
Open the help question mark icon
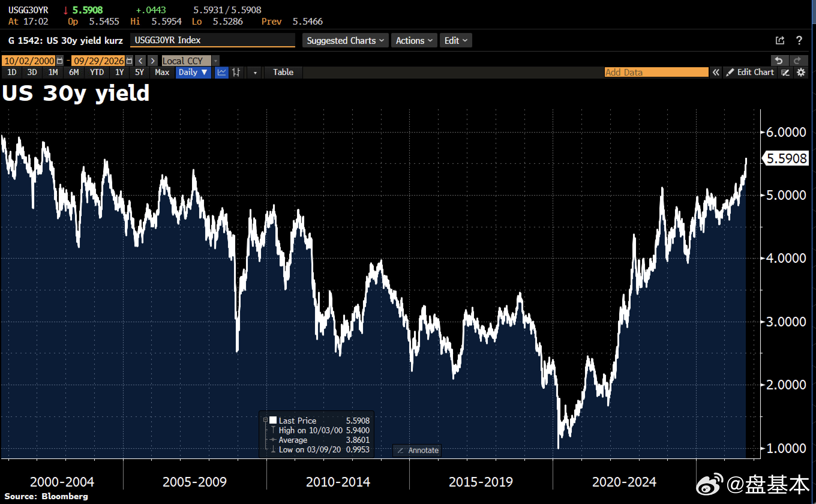pos(799,40)
